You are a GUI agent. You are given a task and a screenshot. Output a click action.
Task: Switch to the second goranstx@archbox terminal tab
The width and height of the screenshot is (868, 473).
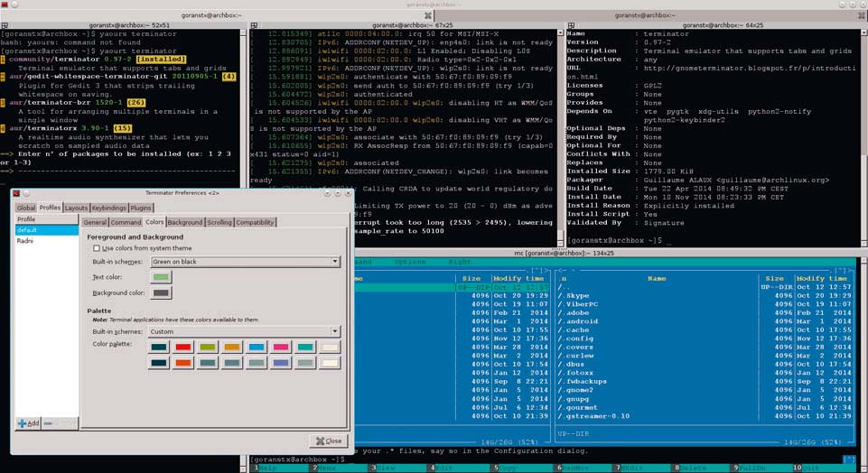pyautogui.click(x=644, y=15)
